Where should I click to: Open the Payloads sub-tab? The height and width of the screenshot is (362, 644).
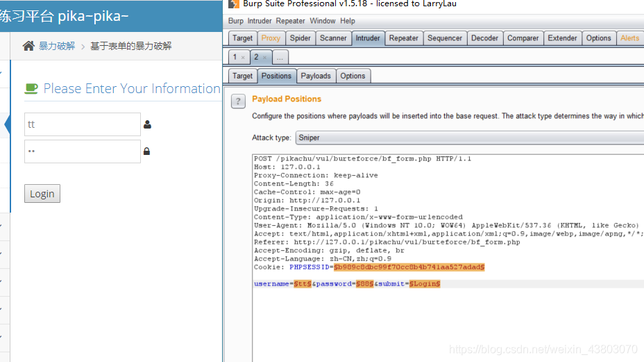click(x=316, y=76)
